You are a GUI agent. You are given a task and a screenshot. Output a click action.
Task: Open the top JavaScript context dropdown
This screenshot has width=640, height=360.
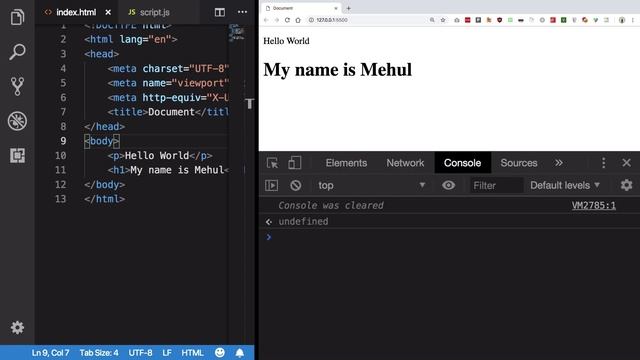[372, 185]
